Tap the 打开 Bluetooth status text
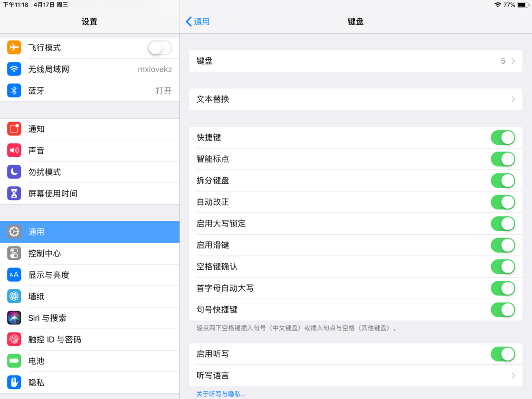The height and width of the screenshot is (399, 532). coord(163,91)
